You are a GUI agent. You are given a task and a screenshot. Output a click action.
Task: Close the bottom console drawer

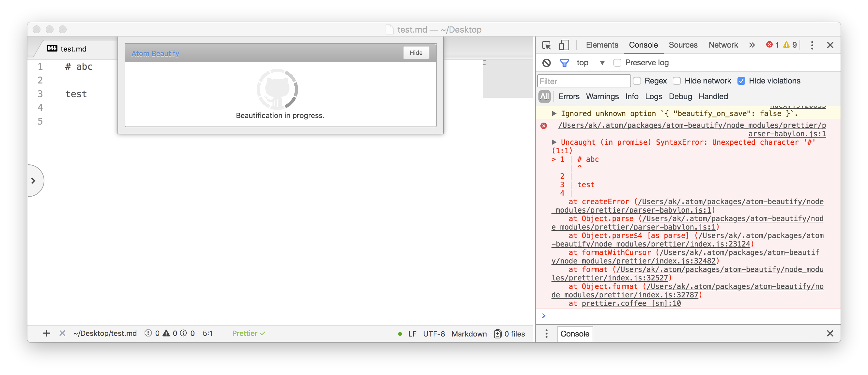[x=829, y=333]
